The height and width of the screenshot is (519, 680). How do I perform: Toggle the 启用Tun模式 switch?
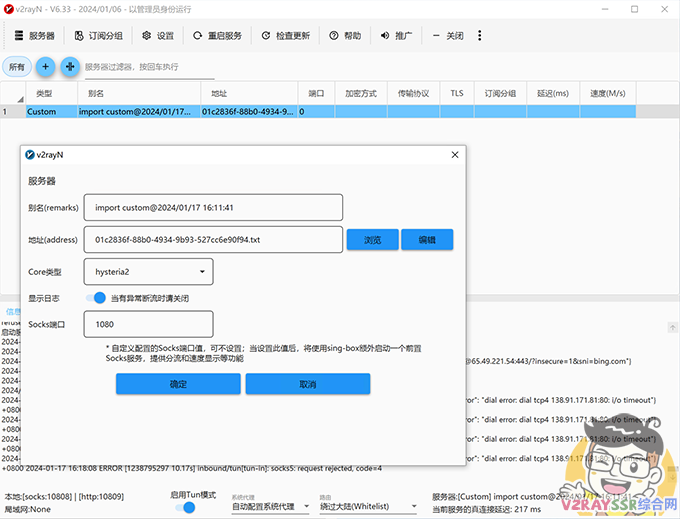[x=185, y=507]
